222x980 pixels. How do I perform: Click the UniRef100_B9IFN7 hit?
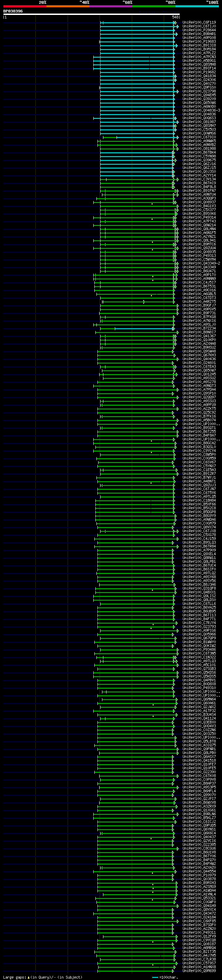click(199, 191)
